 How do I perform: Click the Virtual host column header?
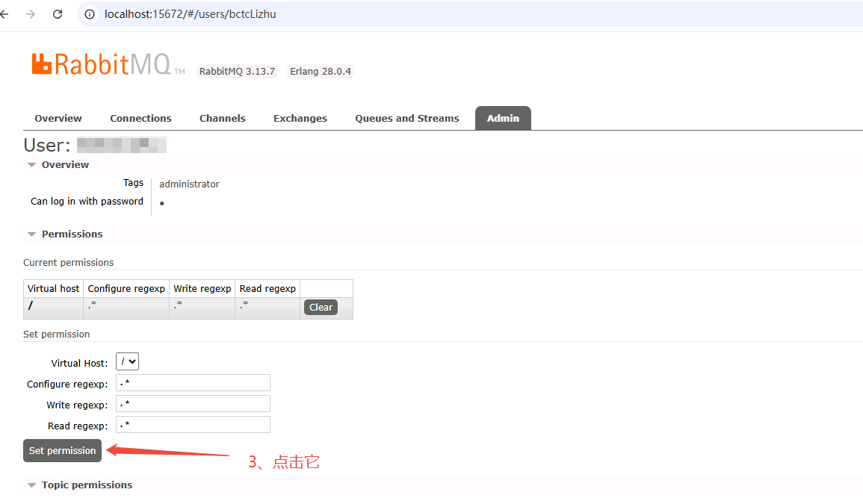pos(53,289)
